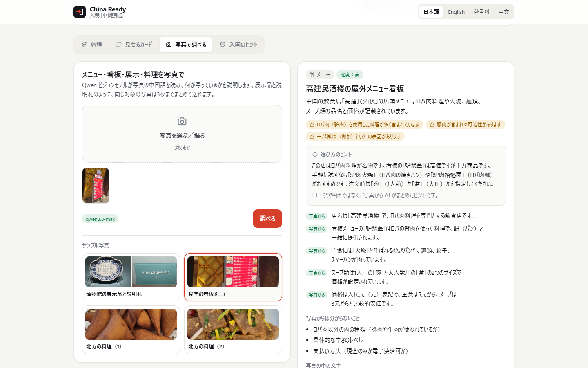Screen dimensions: 588x368
Task: Click the uploaded menu sign photo thumbnail
Action: 96,186
